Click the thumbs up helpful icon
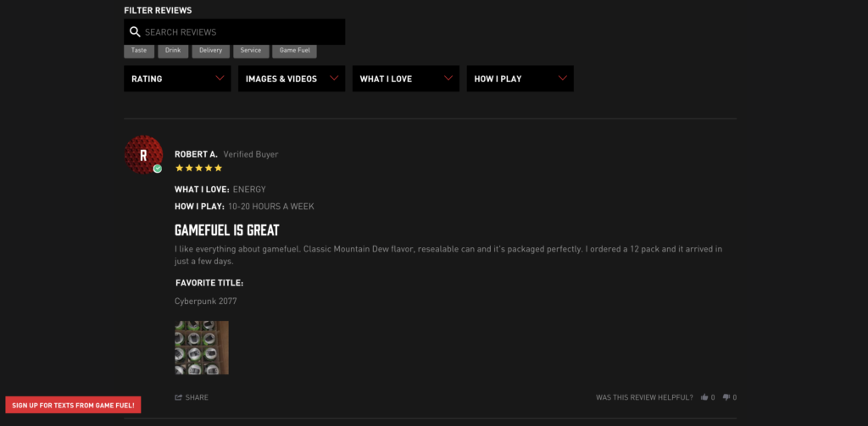This screenshot has height=426, width=868. pyautogui.click(x=704, y=397)
